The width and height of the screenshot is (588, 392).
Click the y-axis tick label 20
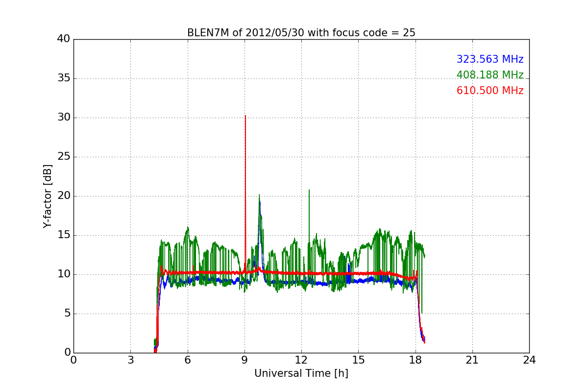click(64, 196)
